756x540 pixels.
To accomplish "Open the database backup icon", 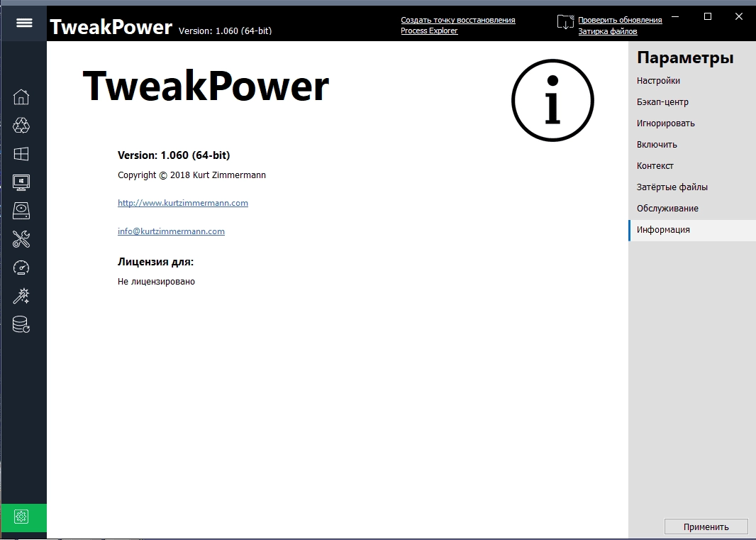I will [21, 324].
